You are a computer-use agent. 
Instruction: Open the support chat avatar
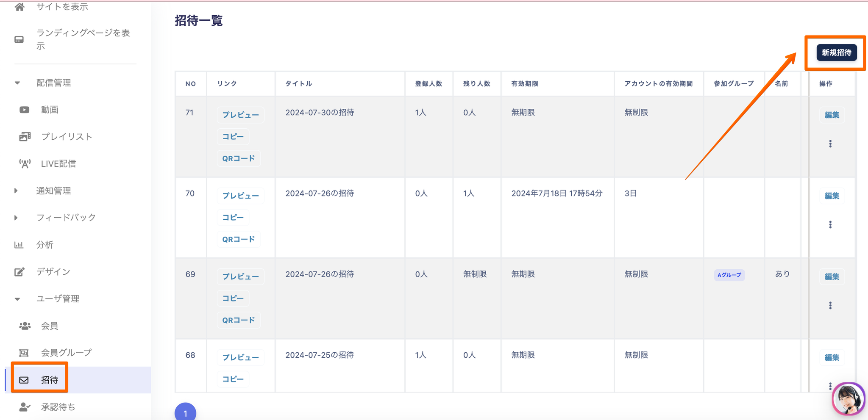pos(848,399)
